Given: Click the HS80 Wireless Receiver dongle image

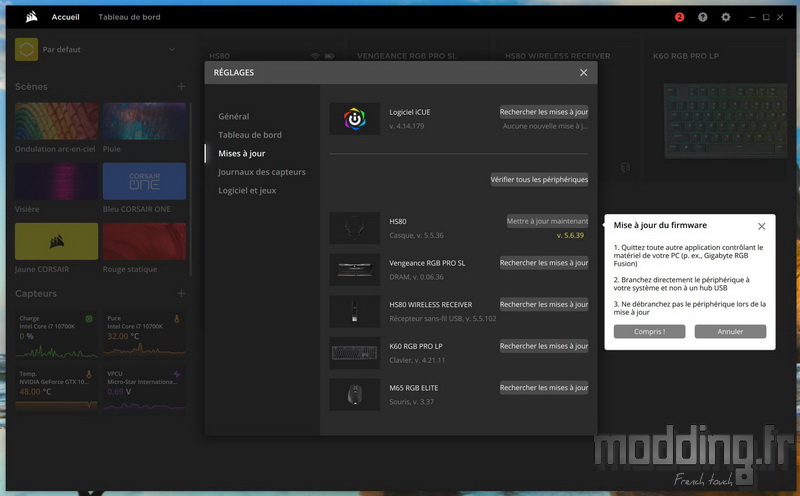Looking at the screenshot, I should click(355, 311).
